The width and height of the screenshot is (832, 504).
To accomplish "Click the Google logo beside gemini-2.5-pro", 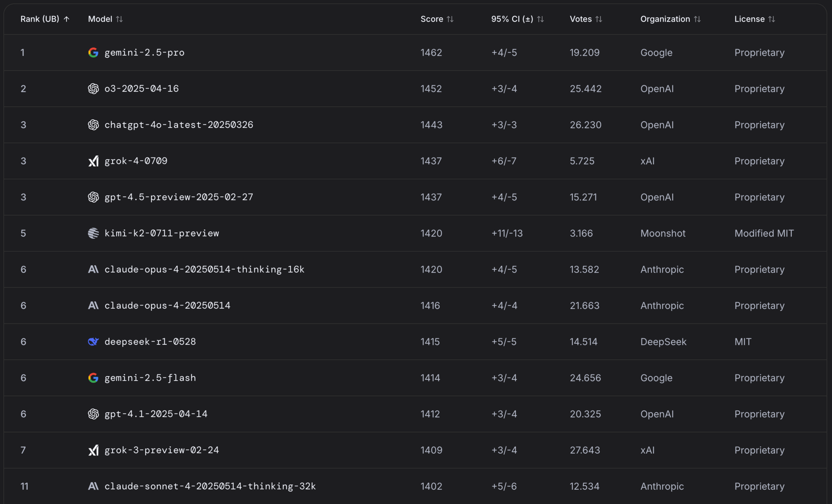I will (93, 52).
